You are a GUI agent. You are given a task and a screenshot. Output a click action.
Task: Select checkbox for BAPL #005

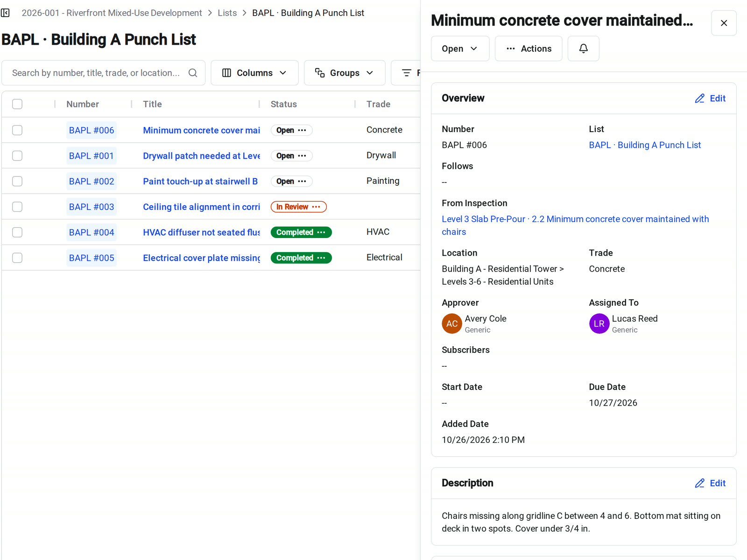[17, 258]
